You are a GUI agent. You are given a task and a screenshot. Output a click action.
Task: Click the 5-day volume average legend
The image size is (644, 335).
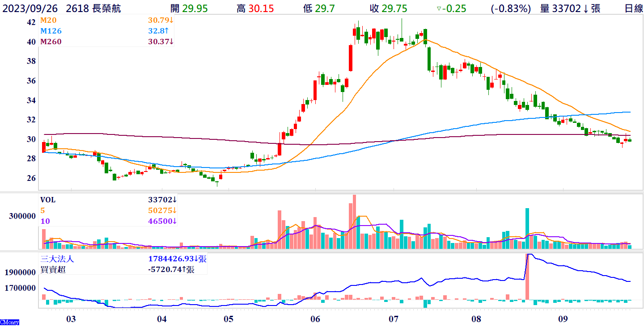coord(43,210)
